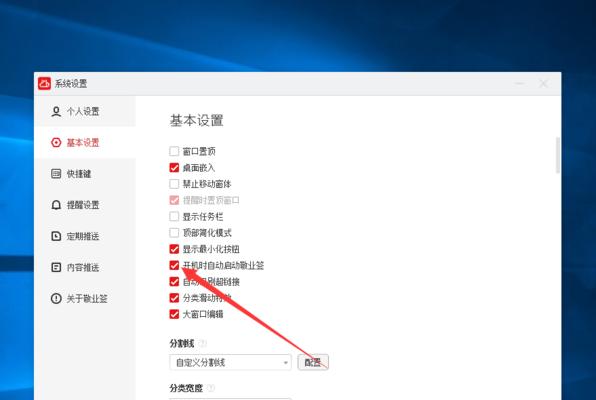Click the 内容推送 icon in sidebar

56,267
